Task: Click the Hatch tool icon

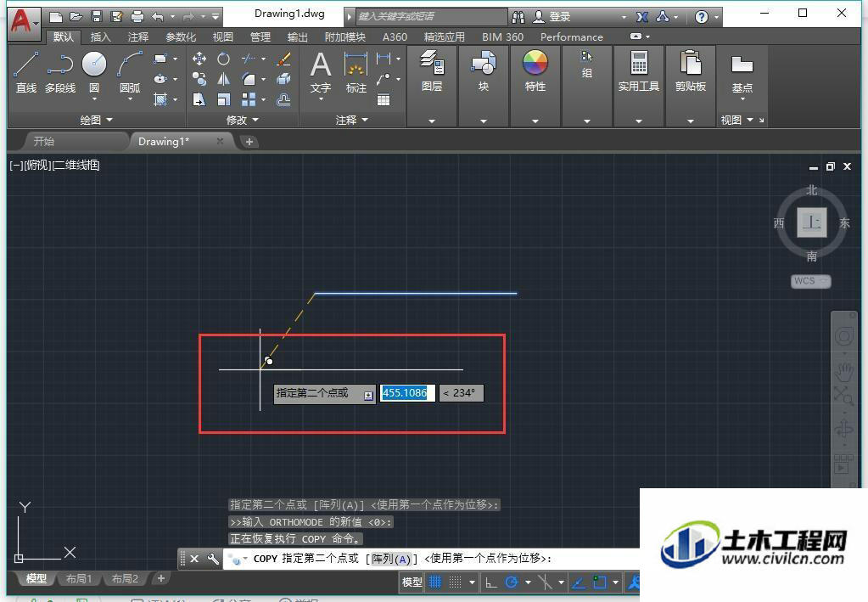Action: point(160,99)
